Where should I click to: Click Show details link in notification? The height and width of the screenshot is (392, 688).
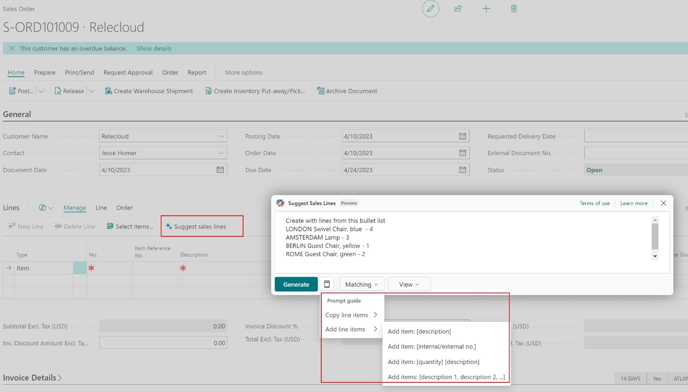pyautogui.click(x=154, y=48)
